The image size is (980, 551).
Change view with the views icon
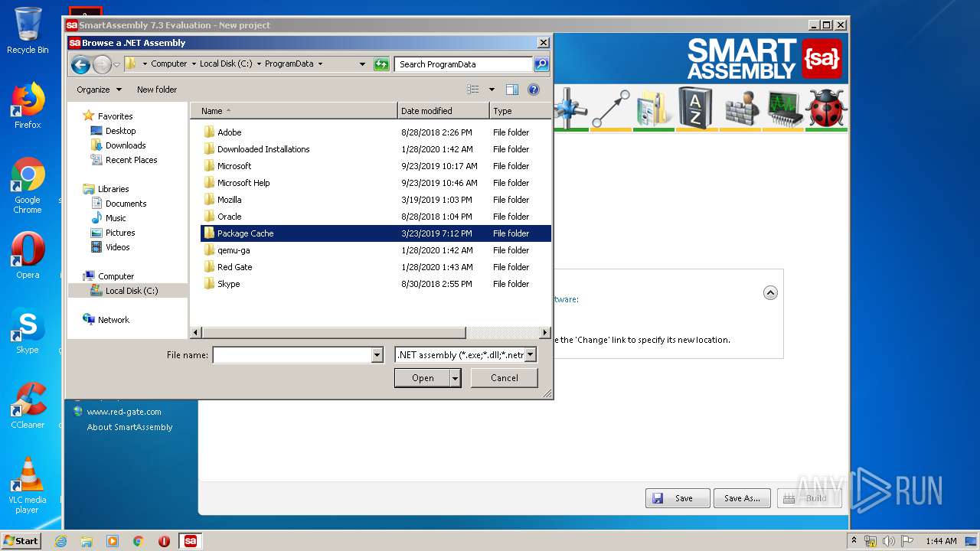point(473,90)
